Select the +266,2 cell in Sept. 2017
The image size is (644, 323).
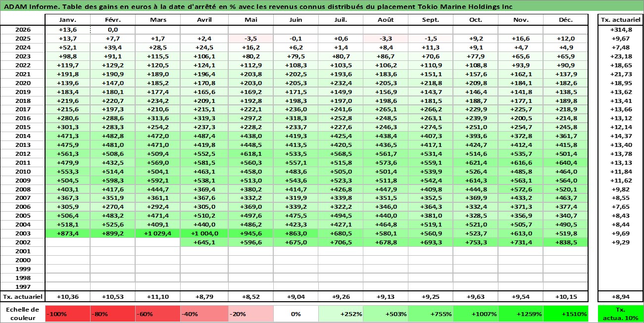pos(430,110)
